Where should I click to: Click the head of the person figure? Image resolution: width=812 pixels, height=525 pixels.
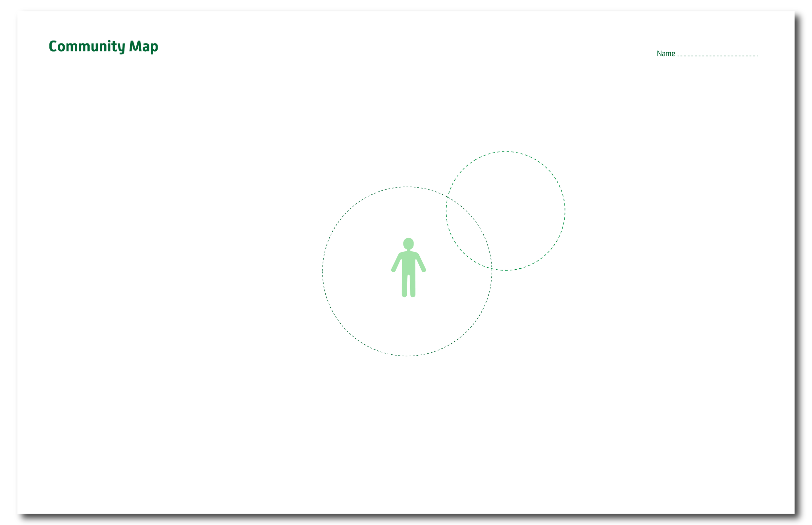408,243
